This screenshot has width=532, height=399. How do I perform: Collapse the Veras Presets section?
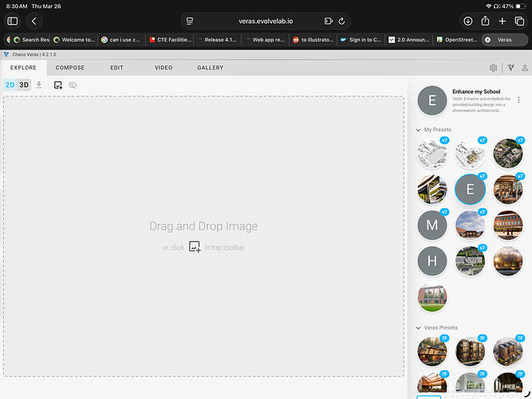coord(418,328)
